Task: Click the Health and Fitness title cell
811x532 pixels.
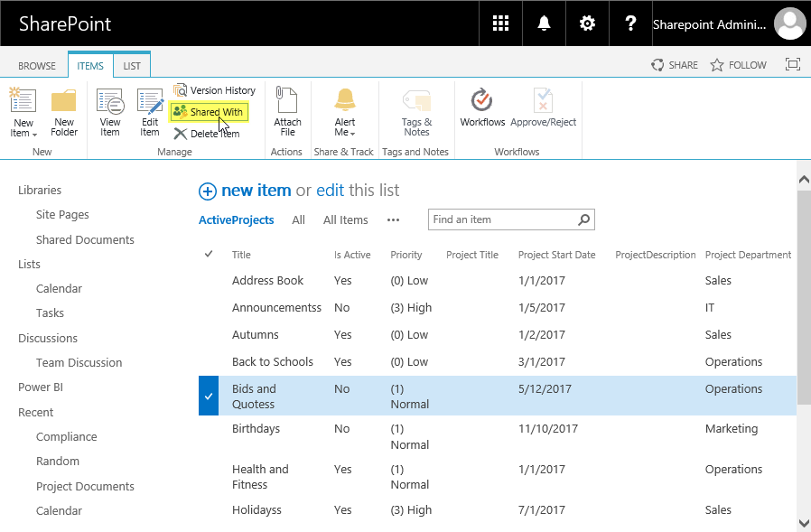Action: pyautogui.click(x=260, y=477)
